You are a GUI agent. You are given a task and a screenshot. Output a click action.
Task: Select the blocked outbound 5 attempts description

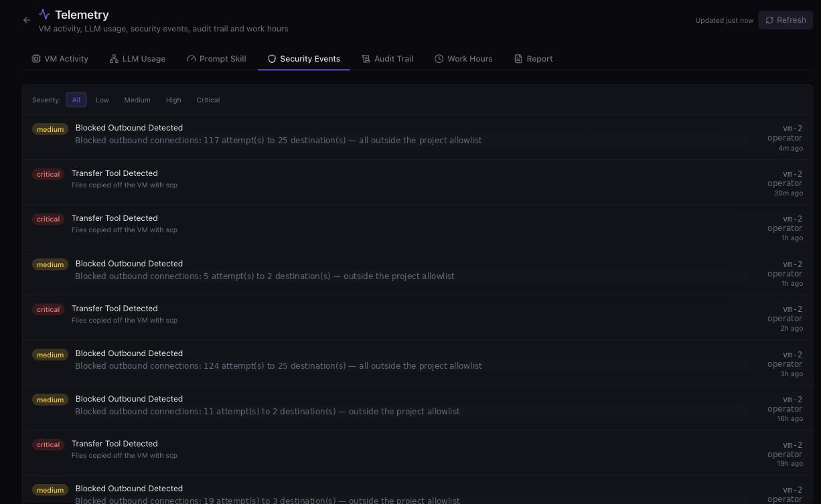pos(265,276)
